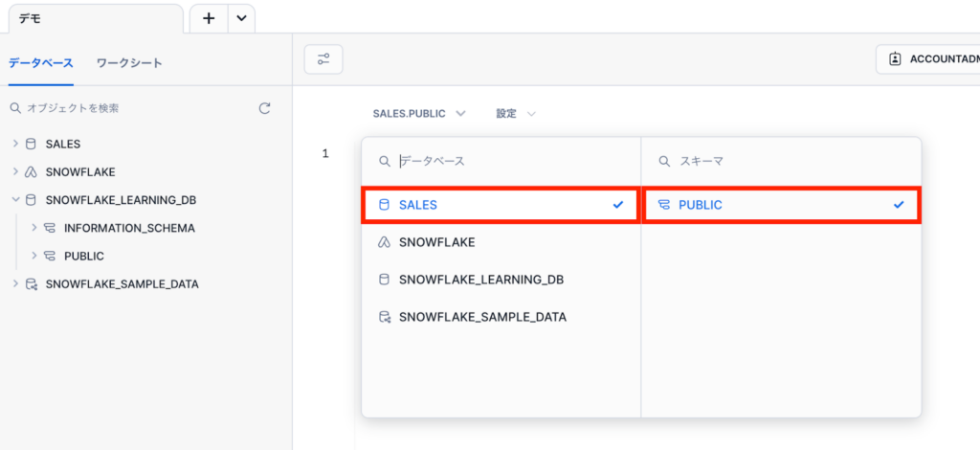Open the SALES.PUBLIC context dropdown
Screen dimensions: 980x450
(x=418, y=114)
